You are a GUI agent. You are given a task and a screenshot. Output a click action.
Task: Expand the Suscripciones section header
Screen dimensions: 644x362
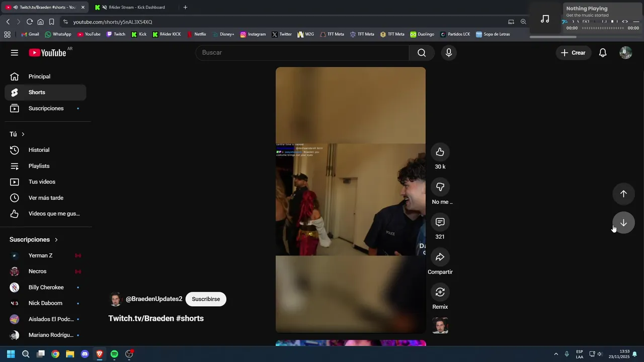(34, 240)
